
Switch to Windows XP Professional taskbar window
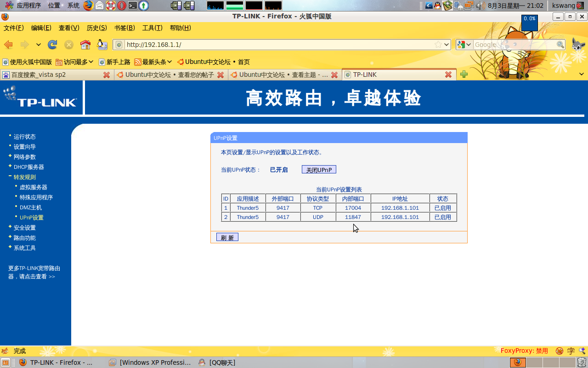point(150,362)
